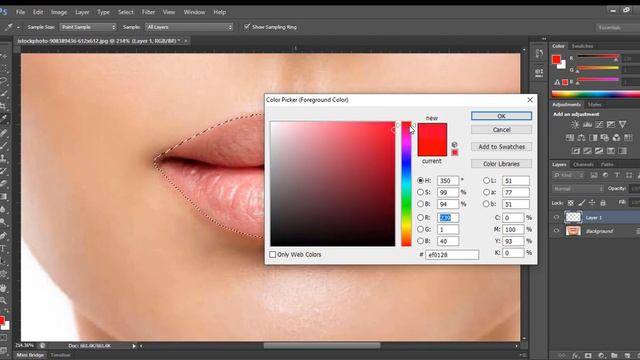Hide Layer 1 using its eye icon
640x360 pixels.
[556, 217]
